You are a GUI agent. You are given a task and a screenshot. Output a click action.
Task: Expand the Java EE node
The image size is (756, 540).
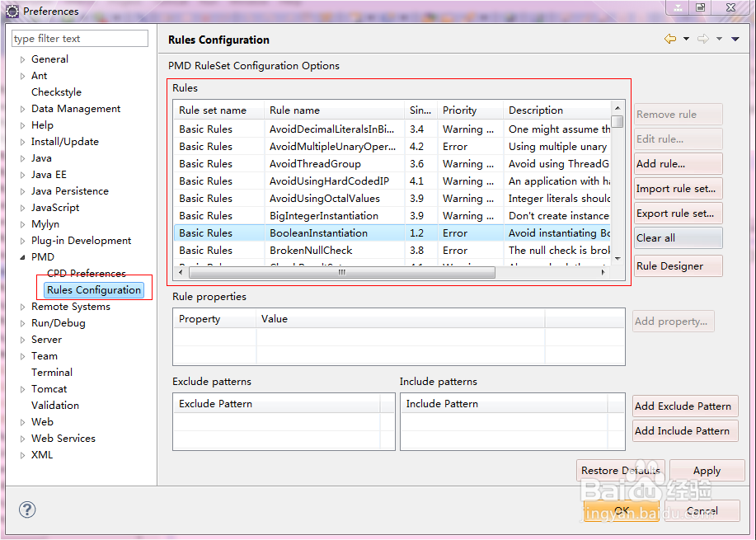22,175
